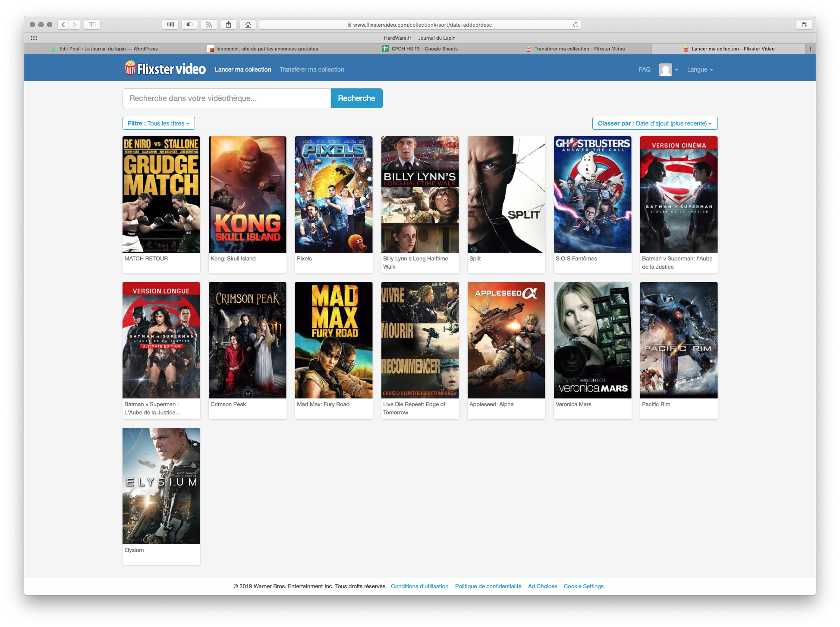
Task: Open the favorites grid icon
Action: point(34,38)
